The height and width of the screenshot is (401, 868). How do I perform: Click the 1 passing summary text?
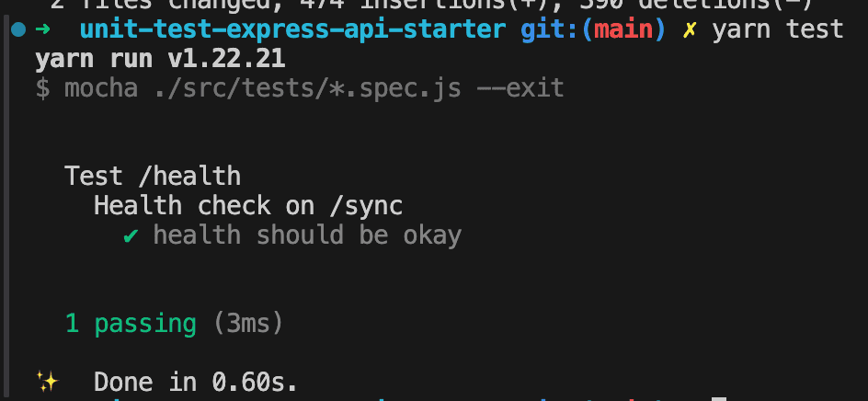[131, 324]
